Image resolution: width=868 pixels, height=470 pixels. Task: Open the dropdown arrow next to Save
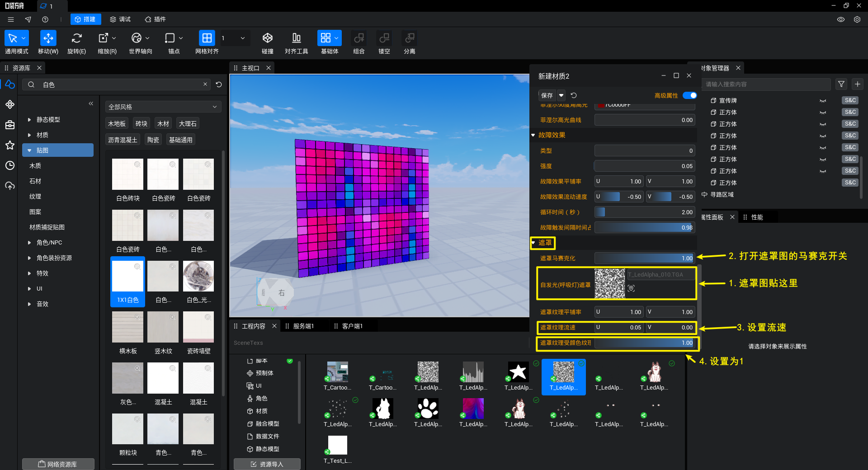tap(561, 95)
